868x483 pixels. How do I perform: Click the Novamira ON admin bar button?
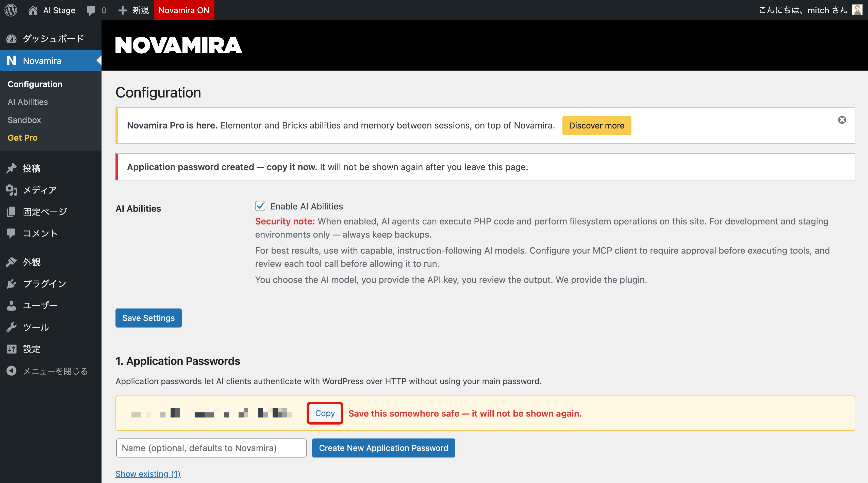[184, 10]
